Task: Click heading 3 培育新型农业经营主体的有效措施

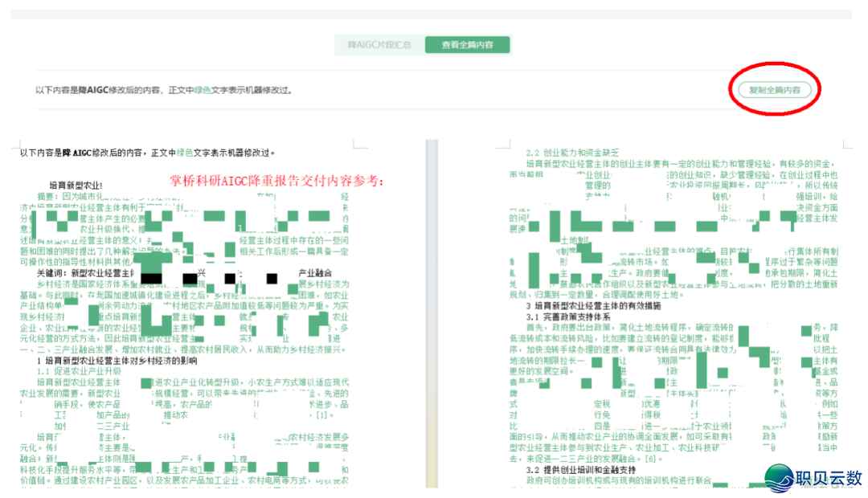Action: [593, 305]
